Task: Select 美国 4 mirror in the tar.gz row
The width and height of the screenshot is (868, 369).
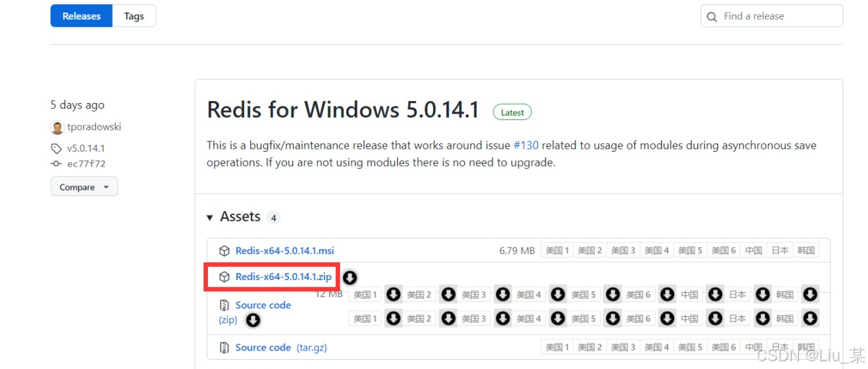Action: click(656, 347)
